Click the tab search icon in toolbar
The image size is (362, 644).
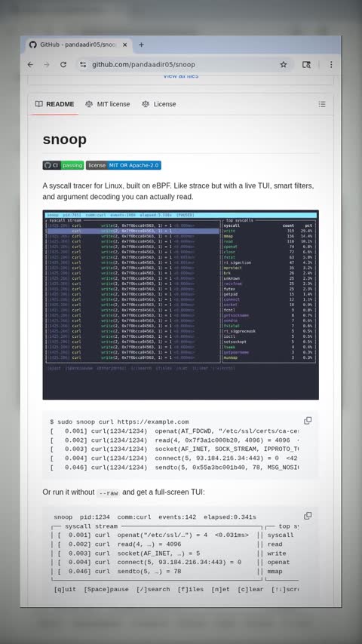306,65
